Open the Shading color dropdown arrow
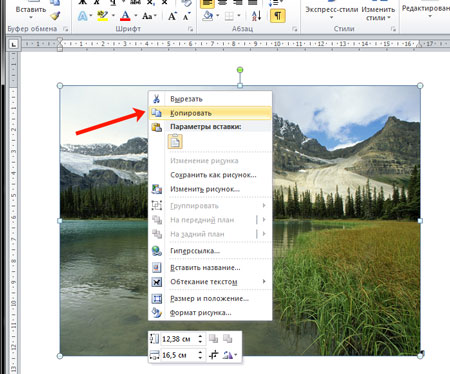This screenshot has height=374, width=450. tap(217, 16)
